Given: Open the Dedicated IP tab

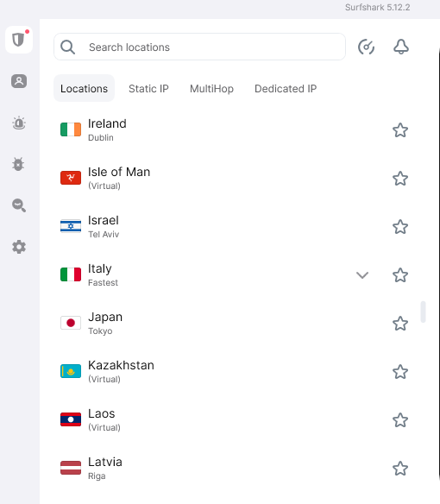Looking at the screenshot, I should [x=286, y=88].
